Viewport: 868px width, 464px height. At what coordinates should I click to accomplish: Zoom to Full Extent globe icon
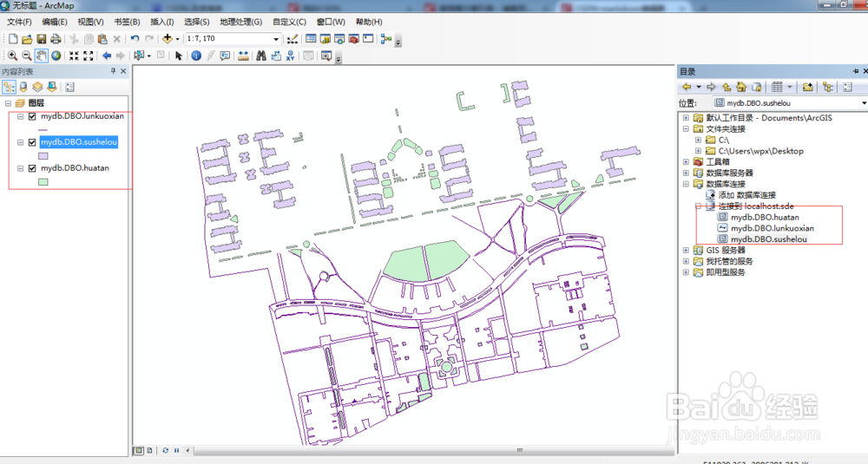(56, 56)
